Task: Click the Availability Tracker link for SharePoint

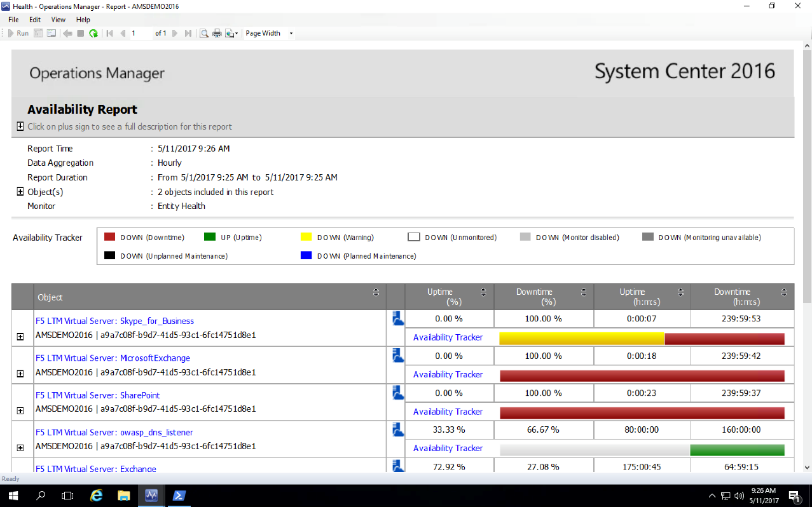Action: click(x=448, y=412)
